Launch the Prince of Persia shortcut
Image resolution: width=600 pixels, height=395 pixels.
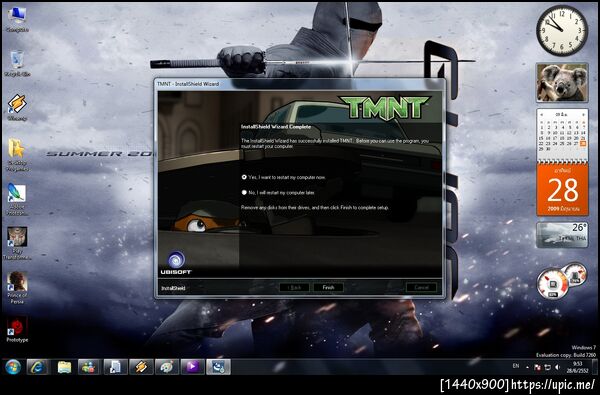(17, 287)
